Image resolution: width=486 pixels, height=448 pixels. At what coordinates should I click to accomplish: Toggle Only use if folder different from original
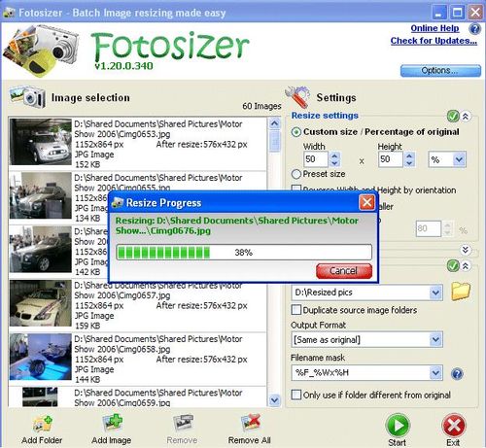pos(296,395)
